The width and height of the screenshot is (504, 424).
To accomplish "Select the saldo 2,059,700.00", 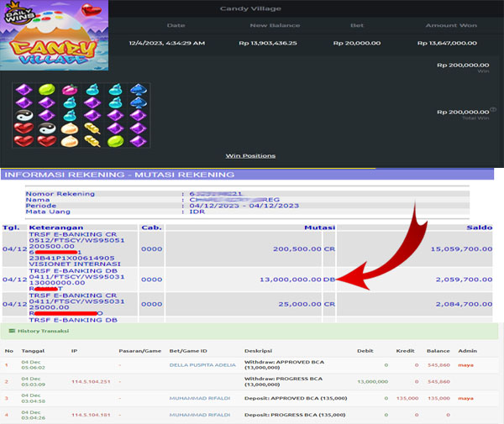I will point(464,280).
